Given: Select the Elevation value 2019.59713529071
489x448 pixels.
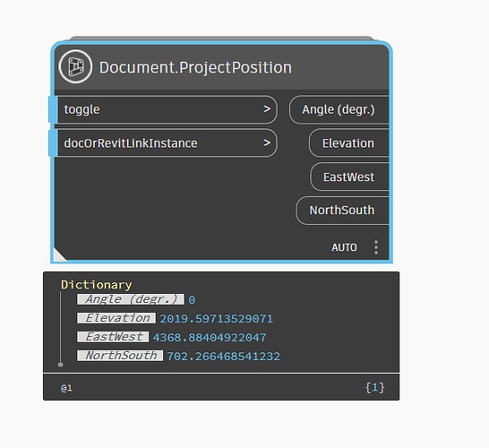Looking at the screenshot, I should click(x=217, y=319).
